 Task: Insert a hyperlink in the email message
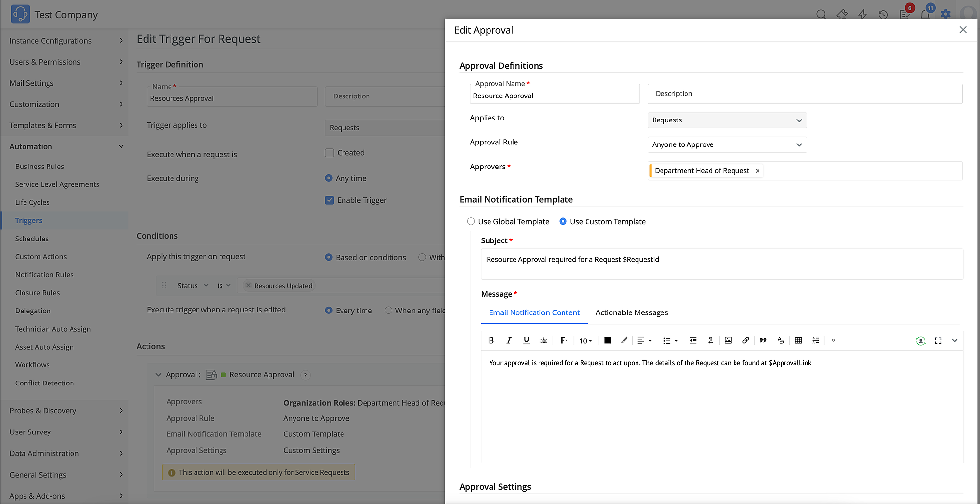pyautogui.click(x=745, y=340)
